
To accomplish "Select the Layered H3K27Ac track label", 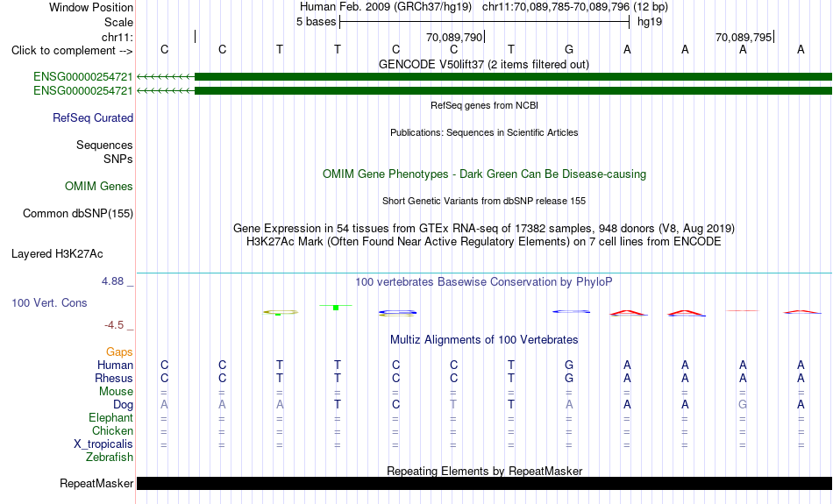I will click(57, 254).
